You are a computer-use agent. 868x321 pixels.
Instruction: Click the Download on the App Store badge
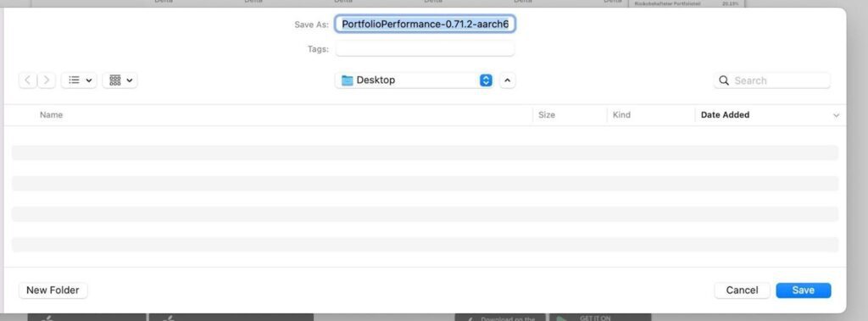[500, 318]
